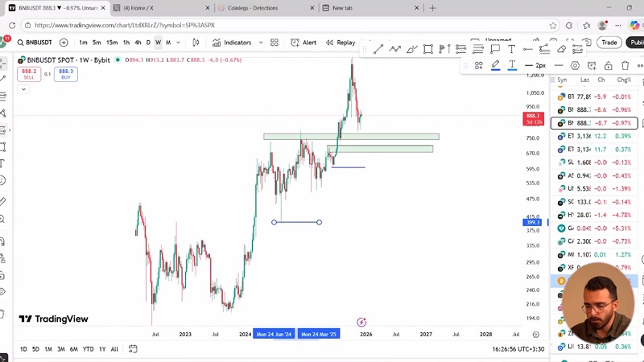Expand the timeframe dropdown chevron
This screenshot has width=644, height=362.
point(178,43)
